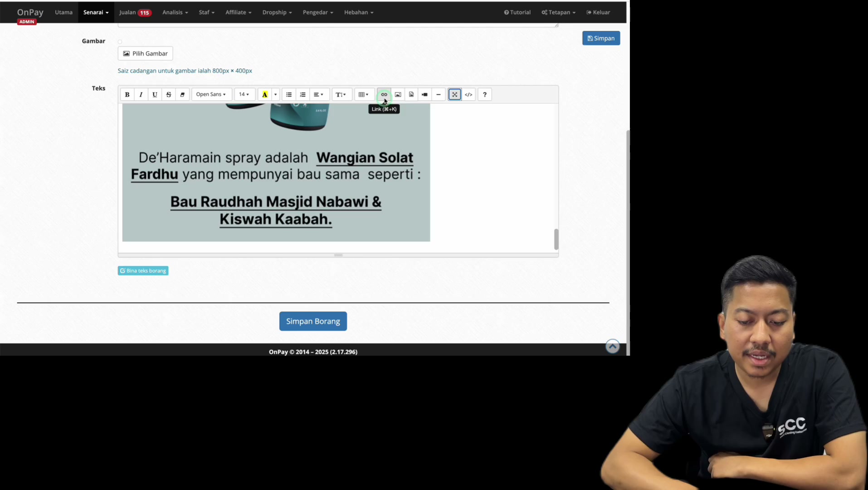868x490 pixels.
Task: Click the insert picture icon
Action: point(398,94)
